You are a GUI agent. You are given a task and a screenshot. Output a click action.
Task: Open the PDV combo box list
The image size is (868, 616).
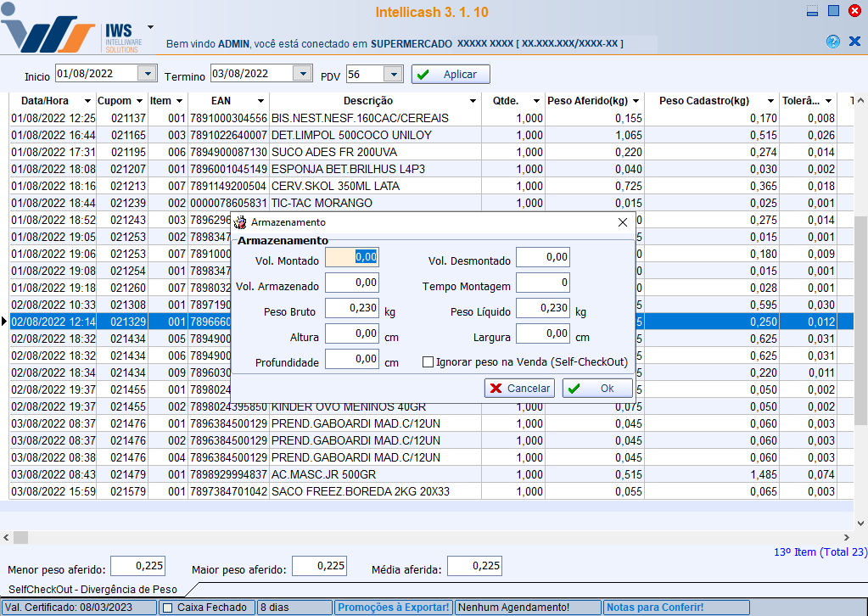(393, 75)
